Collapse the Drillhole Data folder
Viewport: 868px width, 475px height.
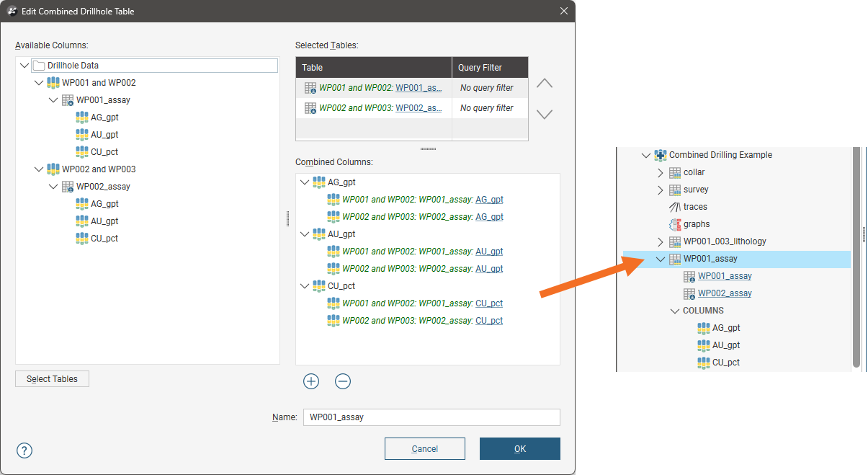[x=24, y=66]
